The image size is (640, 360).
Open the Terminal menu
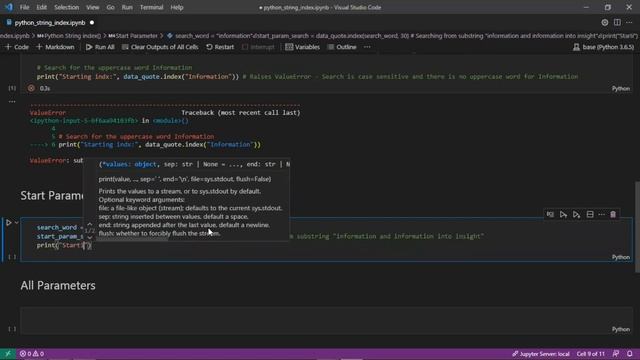tap(151, 7)
